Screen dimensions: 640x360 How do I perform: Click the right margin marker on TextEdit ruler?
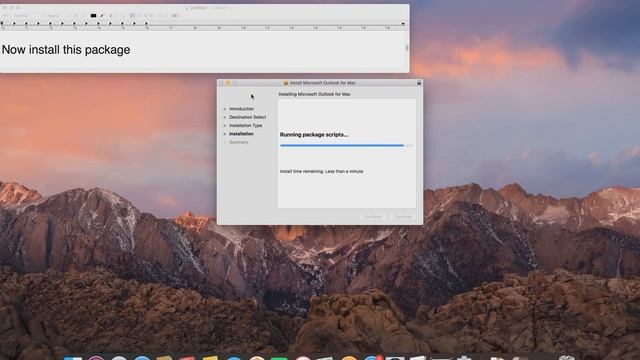tap(403, 24)
